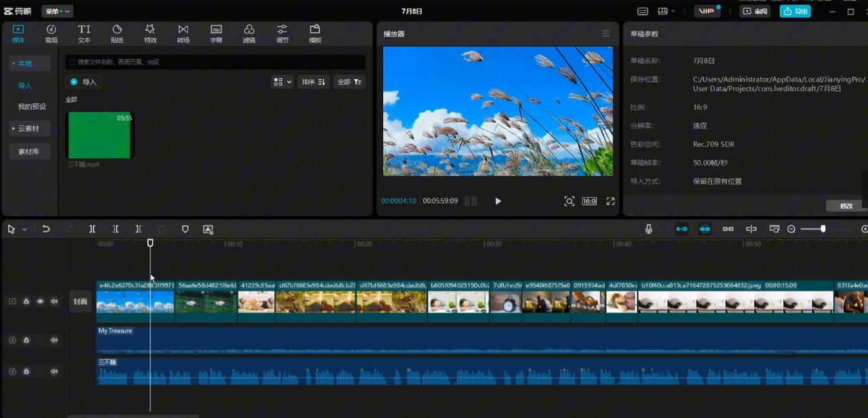Lock the 三不睡 audio track
This screenshot has height=418, width=868.
[x=26, y=371]
